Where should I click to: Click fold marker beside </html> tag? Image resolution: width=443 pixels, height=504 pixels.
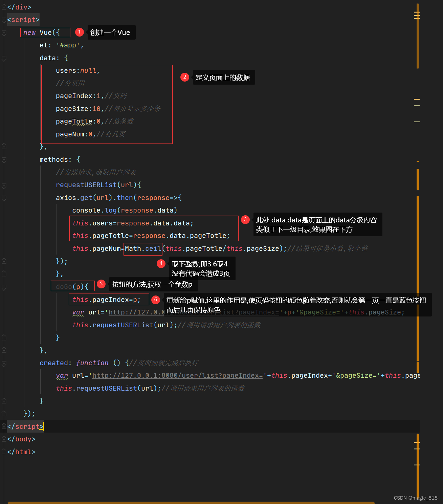pos(4,452)
